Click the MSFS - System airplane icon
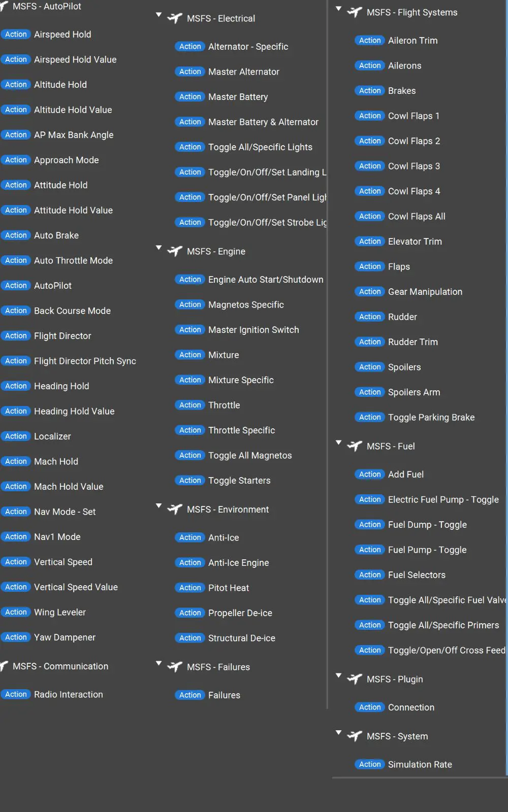Image resolution: width=508 pixels, height=812 pixels. pos(355,736)
